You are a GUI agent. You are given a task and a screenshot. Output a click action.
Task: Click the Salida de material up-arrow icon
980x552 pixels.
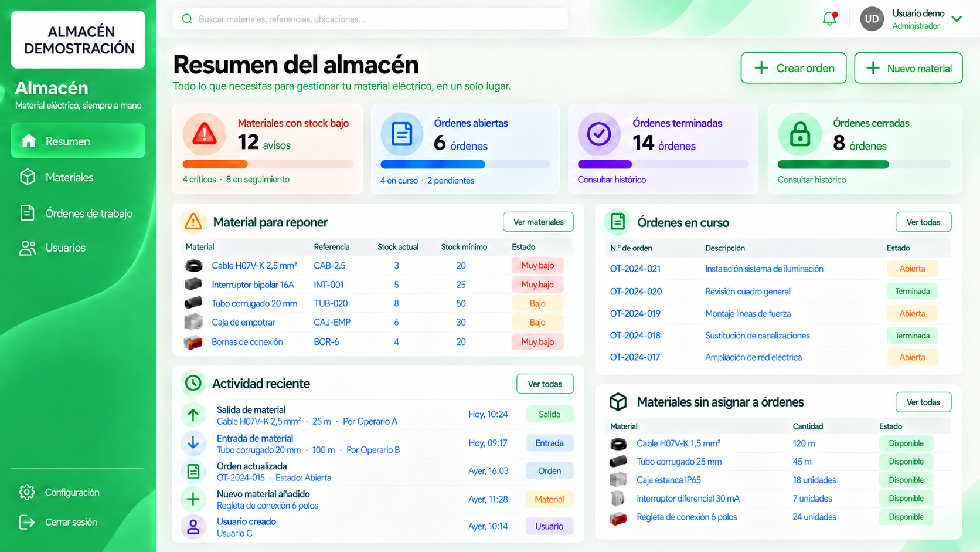pos(193,415)
